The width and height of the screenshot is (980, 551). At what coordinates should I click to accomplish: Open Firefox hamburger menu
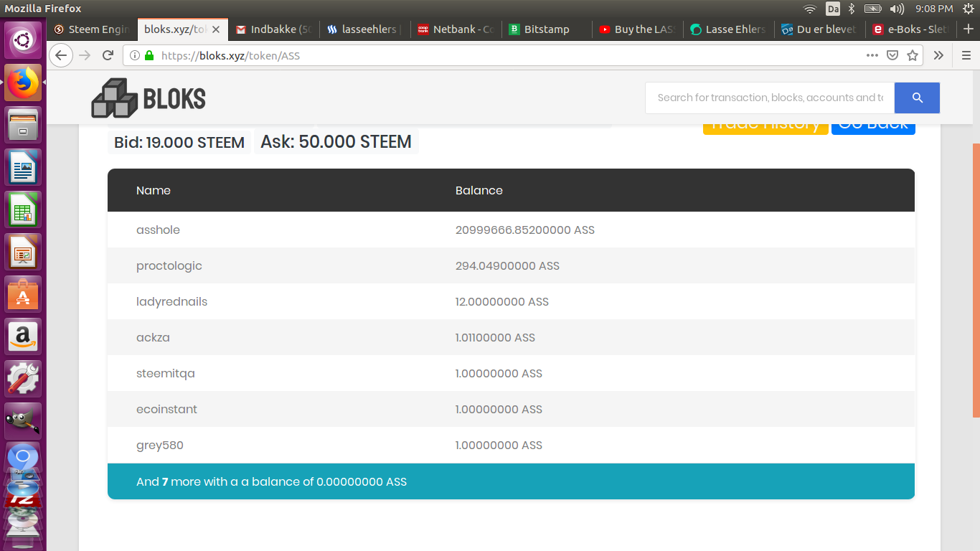[x=966, y=55]
